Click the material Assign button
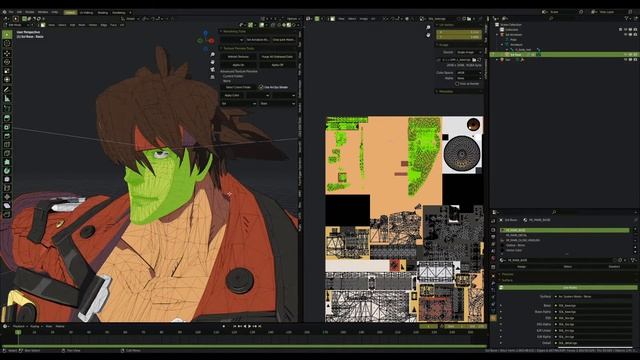Screen dimensions: 640x360 [521, 267]
